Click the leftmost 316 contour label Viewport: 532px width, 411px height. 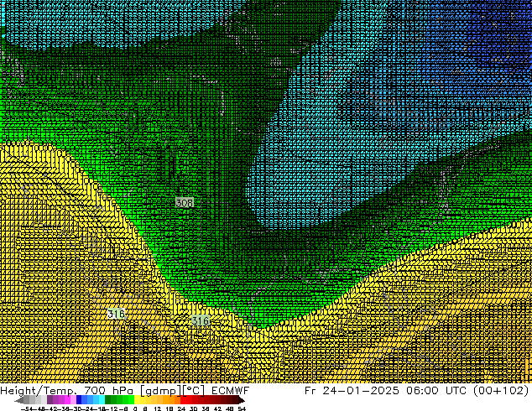coord(116,314)
